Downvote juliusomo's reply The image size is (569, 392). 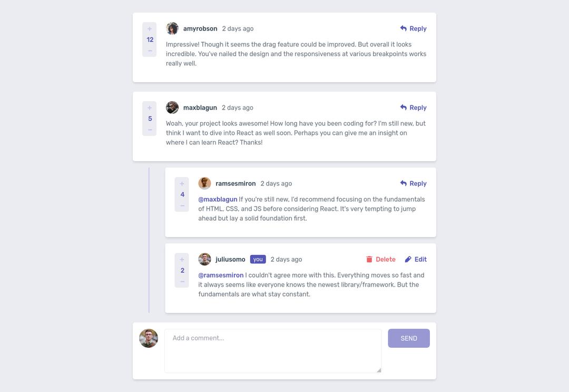[182, 281]
